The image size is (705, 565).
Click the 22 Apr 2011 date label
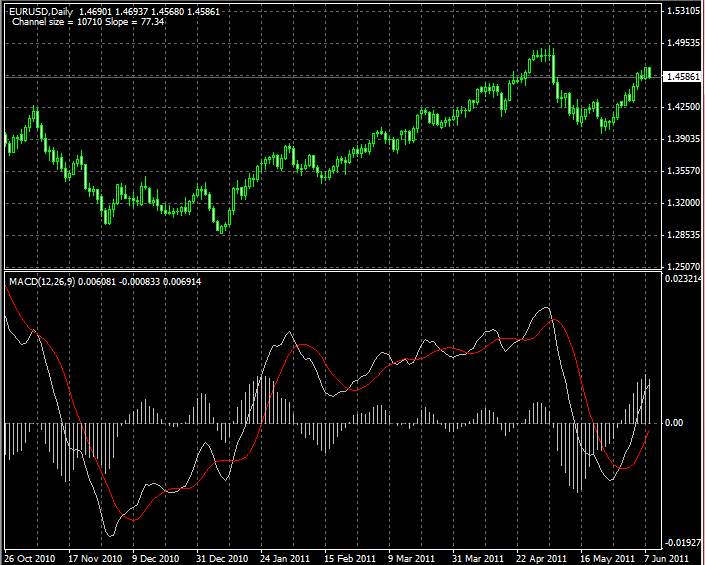(542, 559)
